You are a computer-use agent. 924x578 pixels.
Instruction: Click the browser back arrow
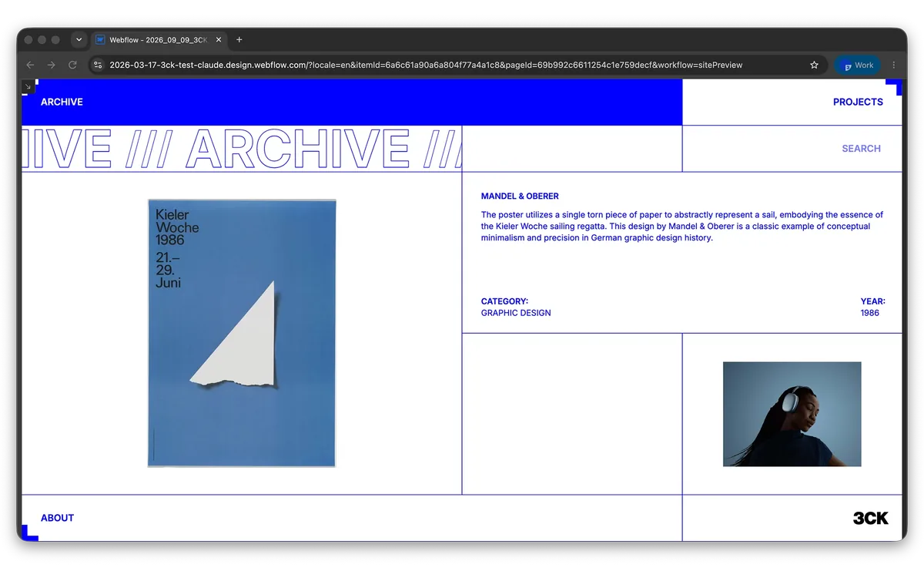coord(30,66)
